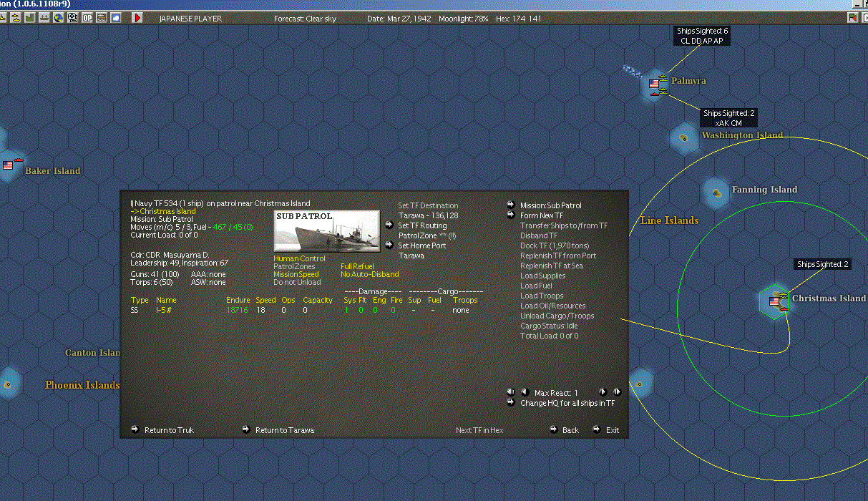Select the Palmyra US base hex
The width and height of the screenshot is (868, 501).
(x=655, y=85)
